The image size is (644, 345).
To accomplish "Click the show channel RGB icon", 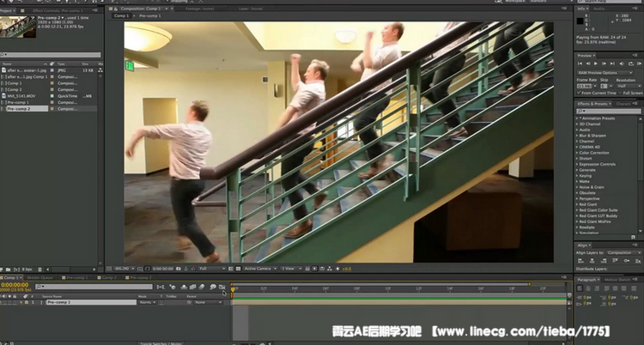I will click(193, 269).
